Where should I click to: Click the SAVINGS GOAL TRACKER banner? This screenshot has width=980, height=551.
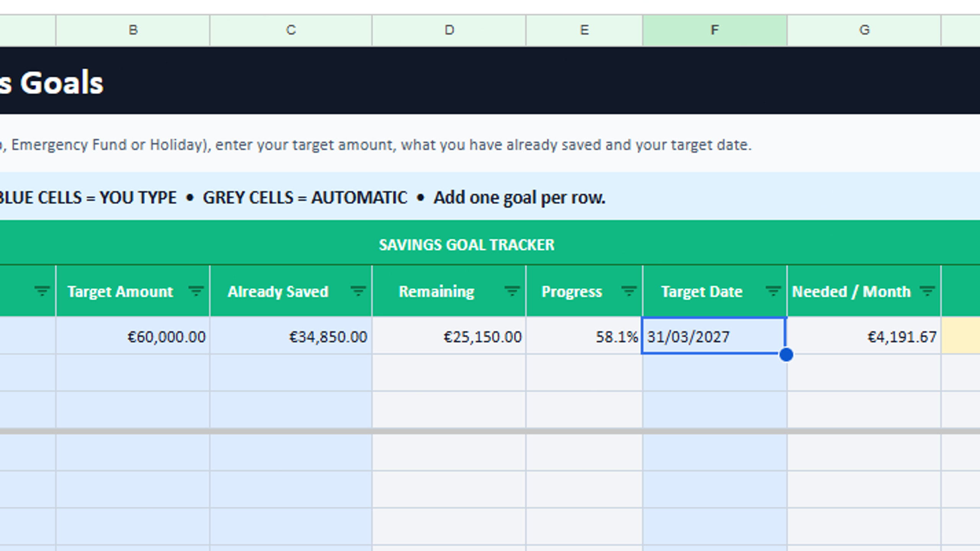tap(467, 245)
